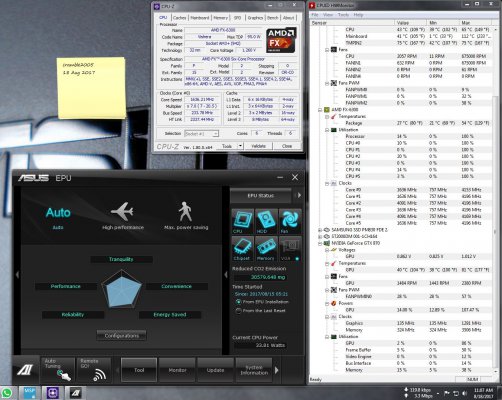502x400 pixels.
Task: Click the yellow sticky note on desktop
Action: [91, 88]
